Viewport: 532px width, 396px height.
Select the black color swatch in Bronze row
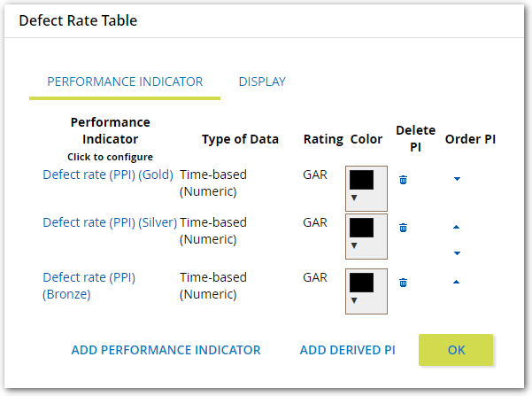pos(361,283)
